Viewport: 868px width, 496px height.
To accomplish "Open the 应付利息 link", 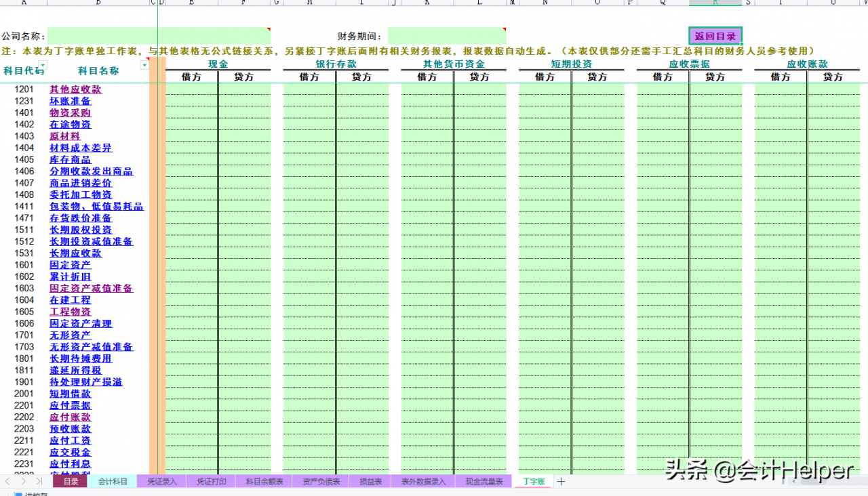I will [70, 464].
